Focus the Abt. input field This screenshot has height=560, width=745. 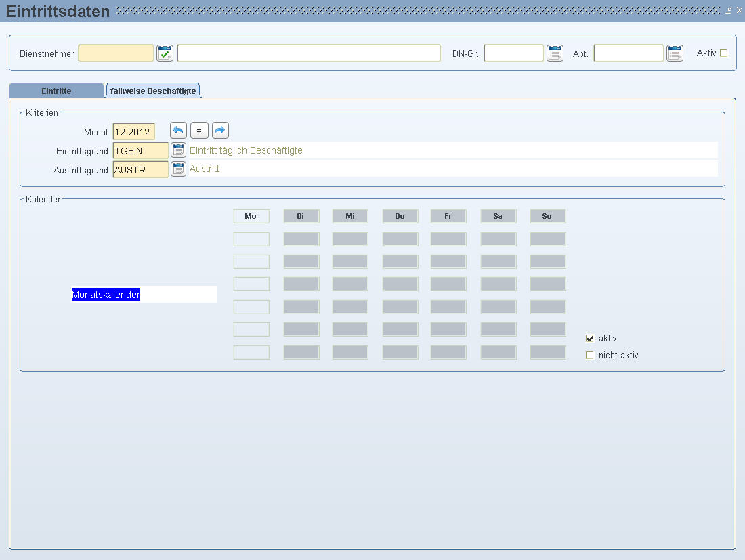pos(629,53)
